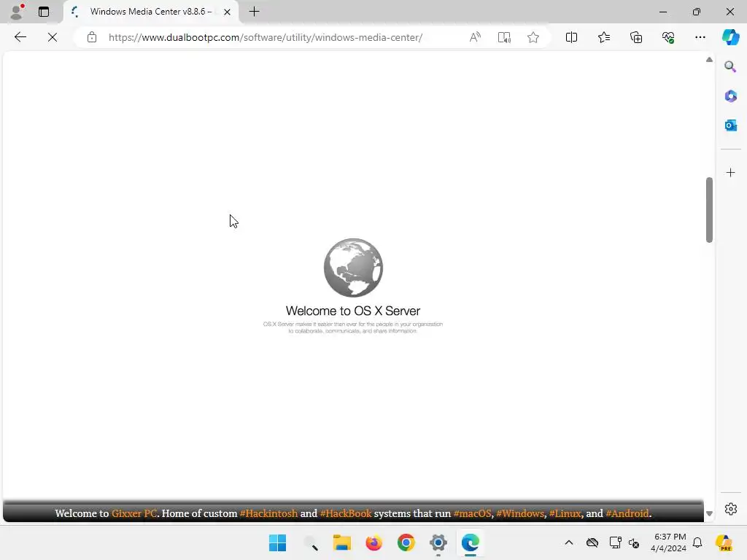747x560 pixels.
Task: Click the address bar URL
Action: click(266, 37)
